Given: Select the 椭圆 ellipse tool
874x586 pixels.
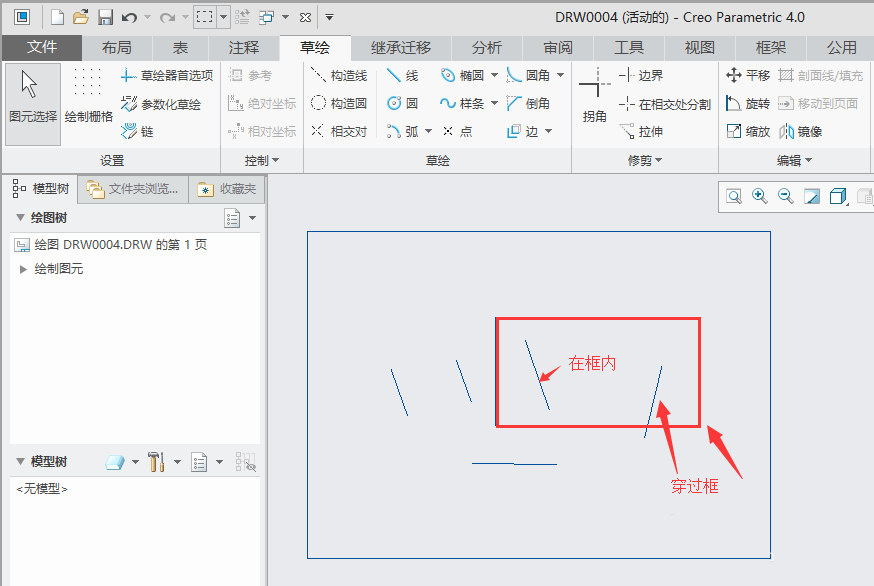Looking at the screenshot, I should point(472,75).
